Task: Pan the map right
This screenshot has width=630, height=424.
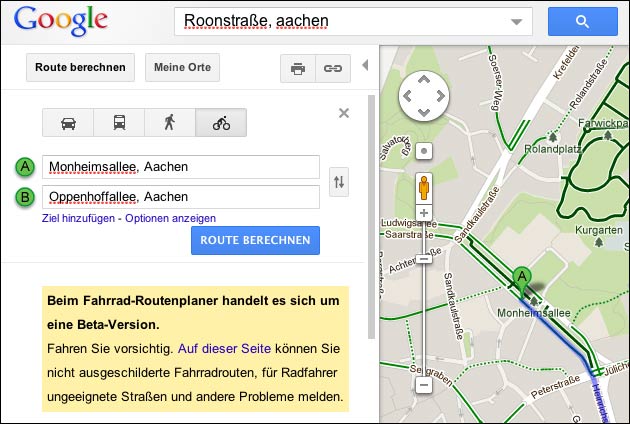Action: [x=441, y=96]
